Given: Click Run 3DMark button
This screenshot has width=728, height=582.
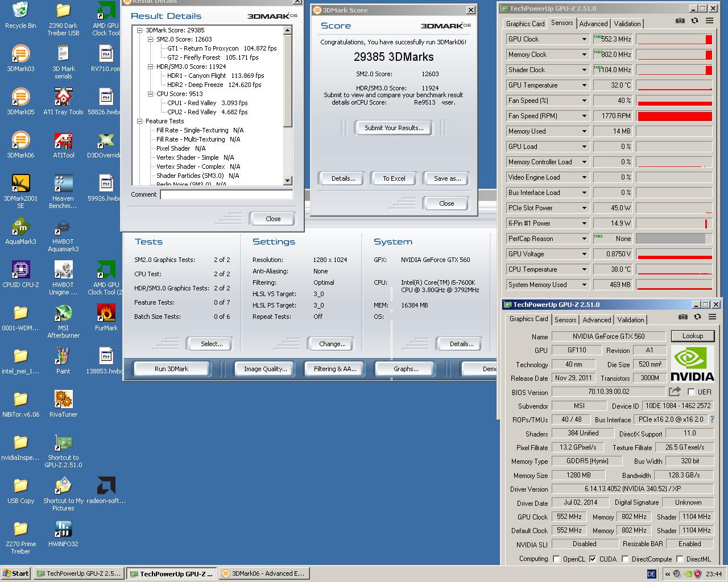Looking at the screenshot, I should 171,369.
